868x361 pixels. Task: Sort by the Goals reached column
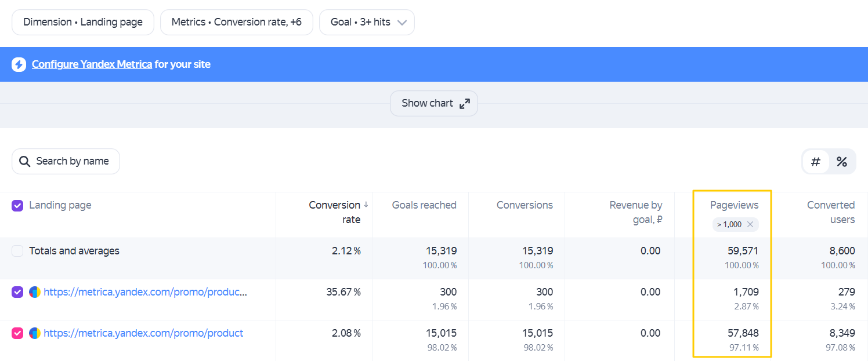(x=424, y=205)
